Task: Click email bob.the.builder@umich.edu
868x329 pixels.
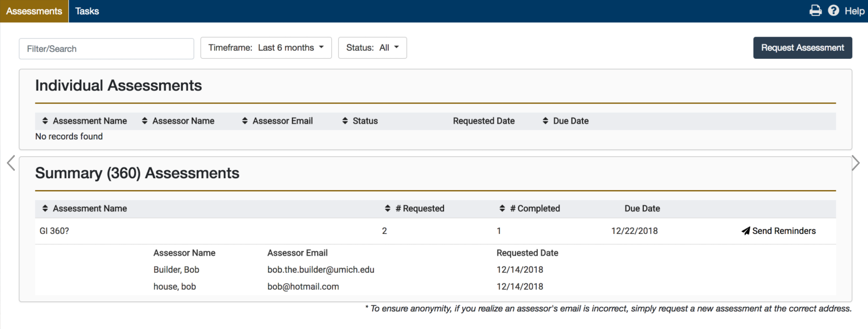Action: [x=321, y=270]
